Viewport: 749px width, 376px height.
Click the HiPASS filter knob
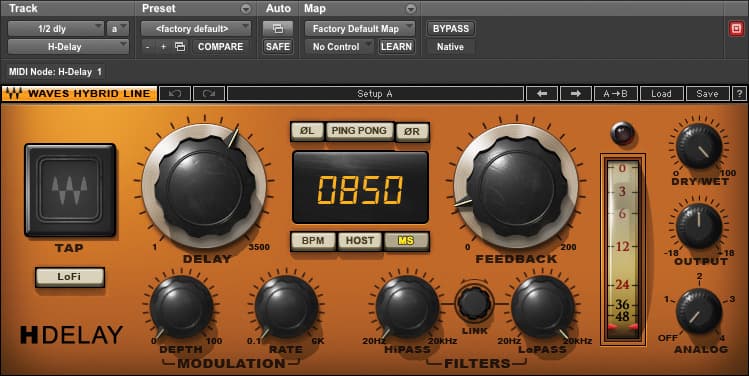407,307
